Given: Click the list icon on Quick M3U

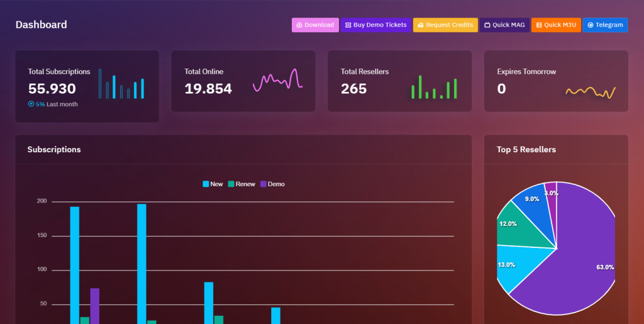Looking at the screenshot, I should pyautogui.click(x=538, y=25).
